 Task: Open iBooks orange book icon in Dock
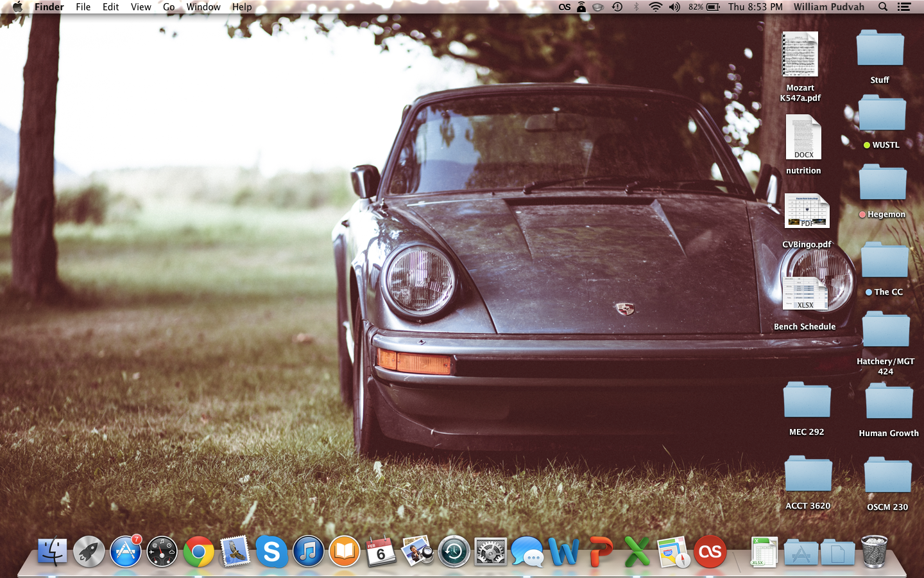[x=345, y=552]
